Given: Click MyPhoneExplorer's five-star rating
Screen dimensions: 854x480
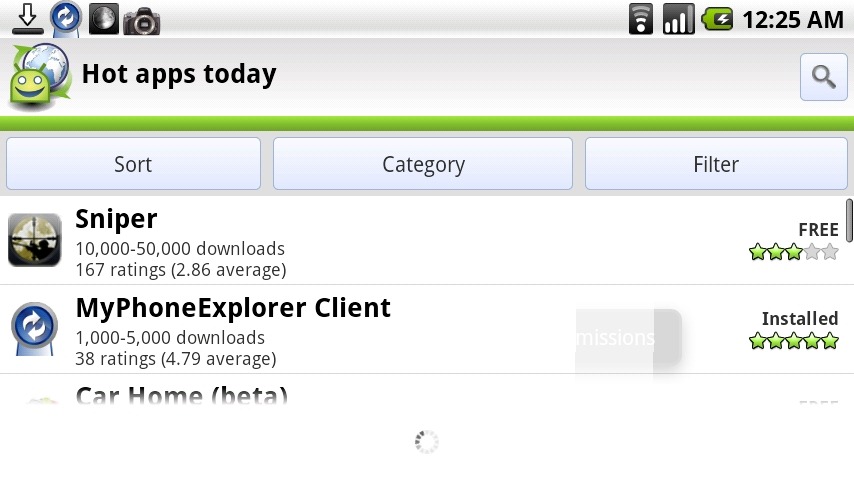Looking at the screenshot, I should click(x=793, y=342).
